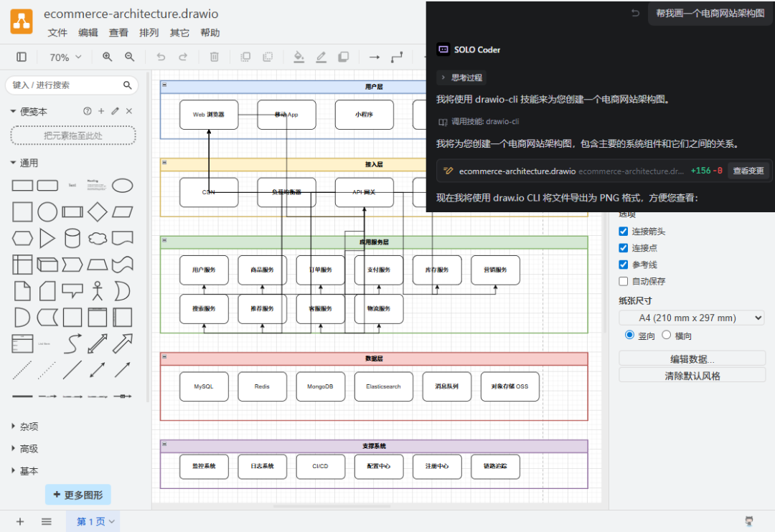Viewport: 775px width, 532px height.
Task: Click the 更多图形 button
Action: pos(78,495)
